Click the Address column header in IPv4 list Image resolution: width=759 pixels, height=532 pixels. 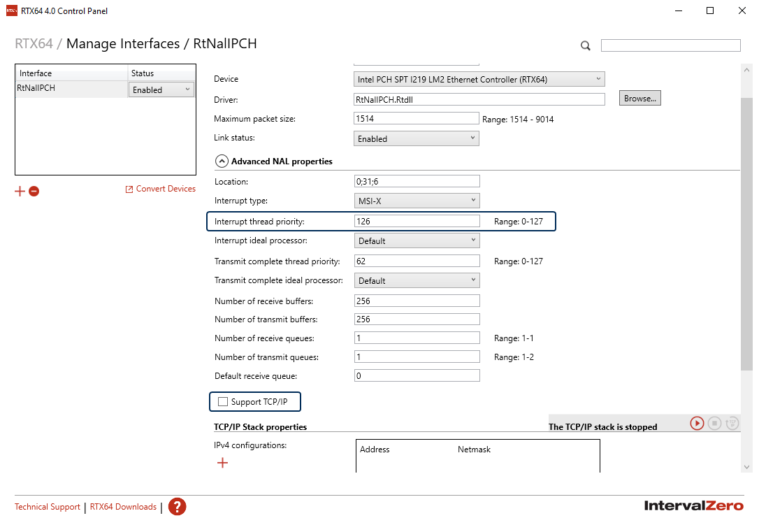coord(375,450)
